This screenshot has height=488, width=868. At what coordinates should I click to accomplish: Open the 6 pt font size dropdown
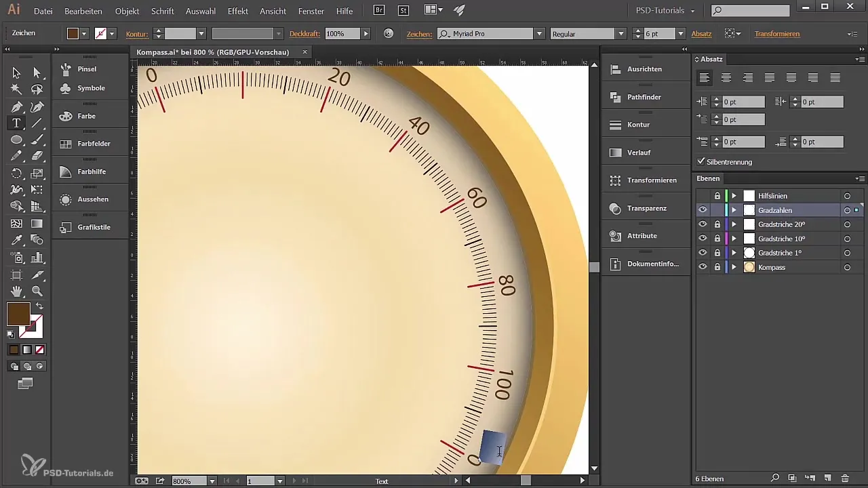pyautogui.click(x=681, y=34)
